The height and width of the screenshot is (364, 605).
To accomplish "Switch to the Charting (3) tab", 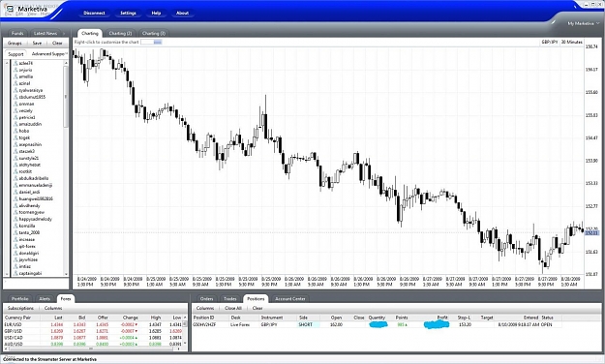I will coord(154,34).
